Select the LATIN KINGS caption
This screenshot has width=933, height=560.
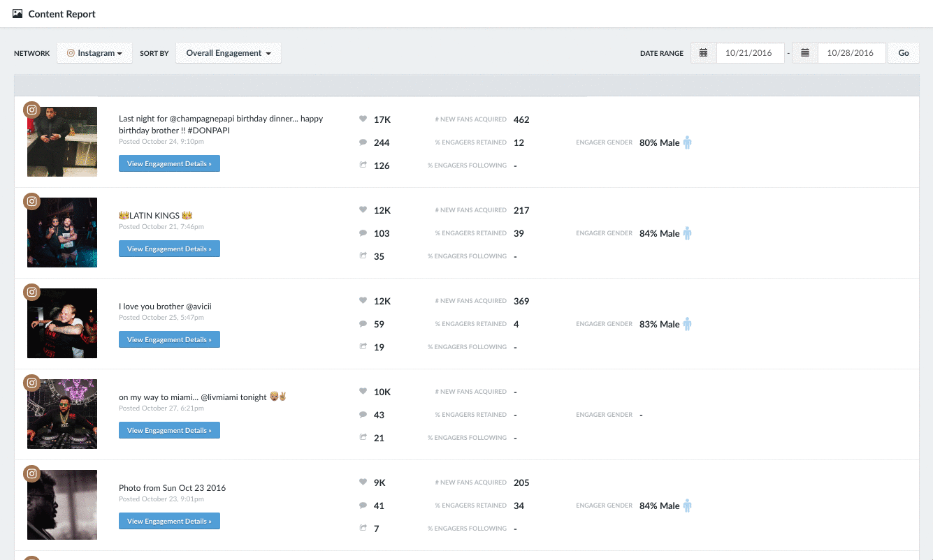155,216
